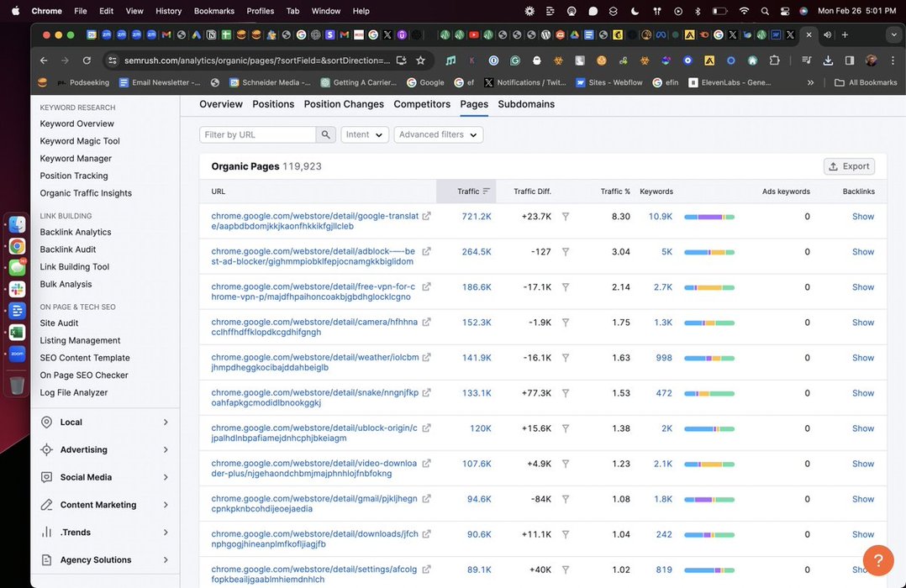Click the Export button
Screen dimensions: 906x588
(x=849, y=166)
